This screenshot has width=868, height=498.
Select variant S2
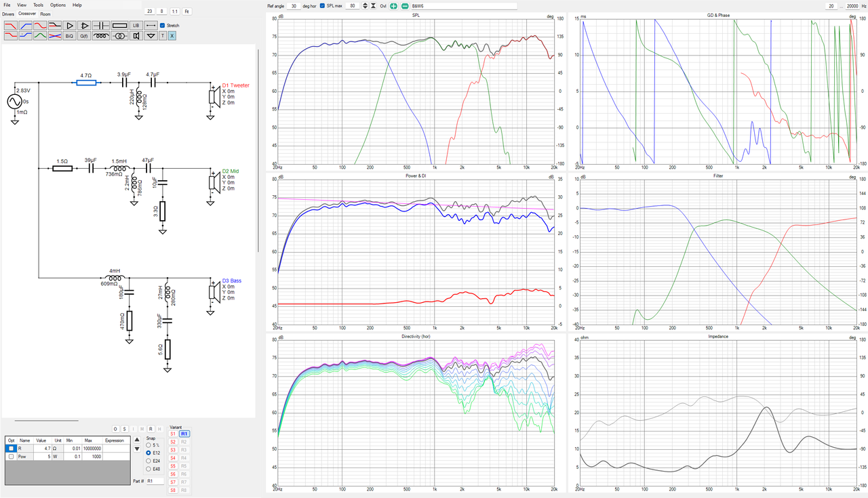(173, 442)
